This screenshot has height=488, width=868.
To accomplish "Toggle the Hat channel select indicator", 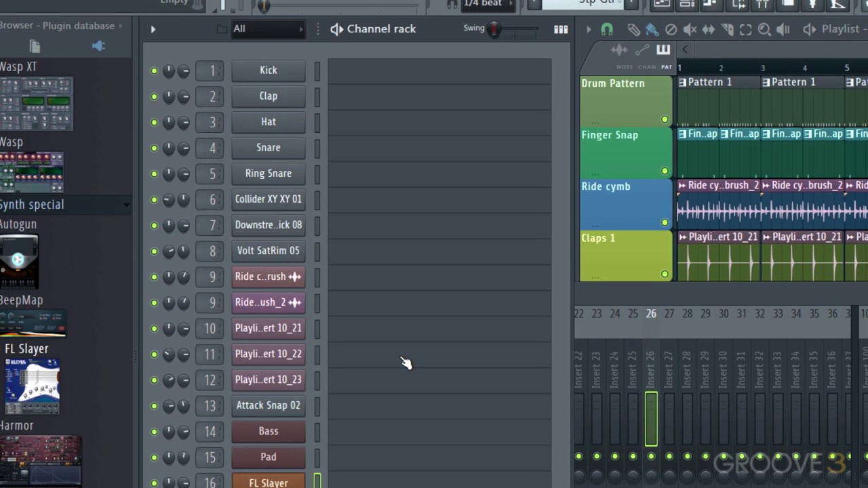I will 317,123.
